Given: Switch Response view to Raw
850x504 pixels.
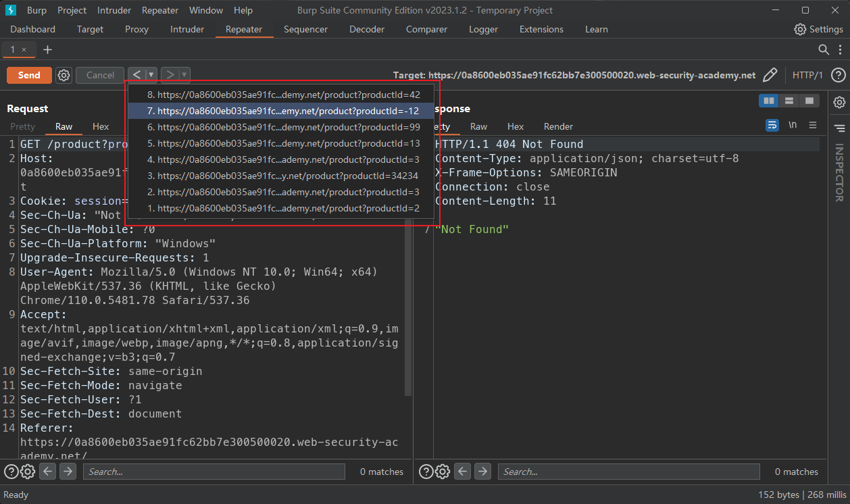Looking at the screenshot, I should click(x=478, y=126).
